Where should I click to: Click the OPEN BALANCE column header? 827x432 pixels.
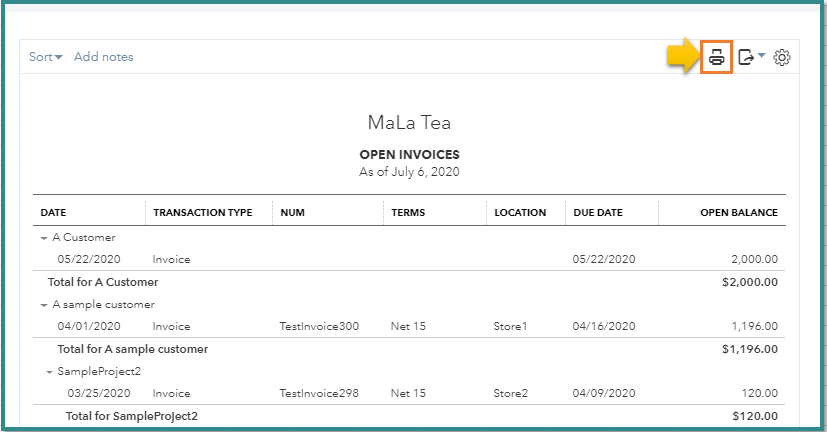[739, 213]
